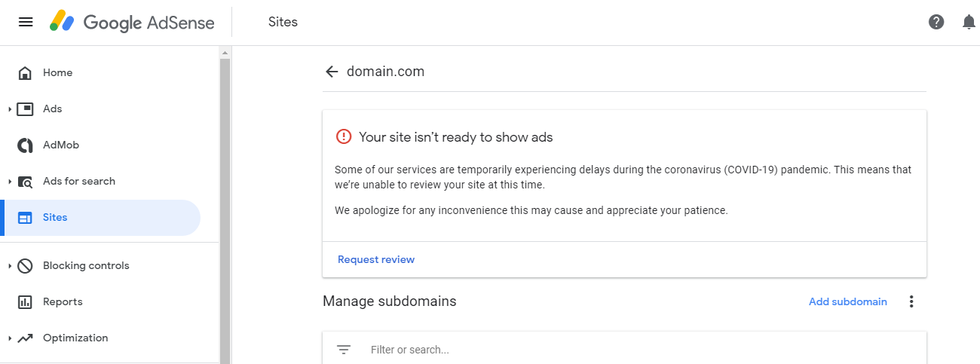
Task: Click the Home house icon in sidebar
Action: [25, 73]
